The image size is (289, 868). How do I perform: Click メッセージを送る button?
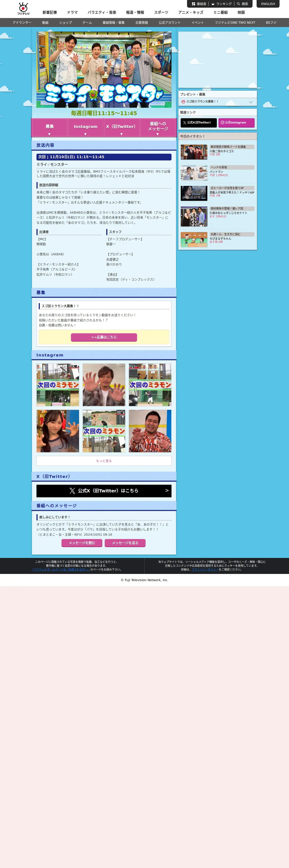point(125,543)
